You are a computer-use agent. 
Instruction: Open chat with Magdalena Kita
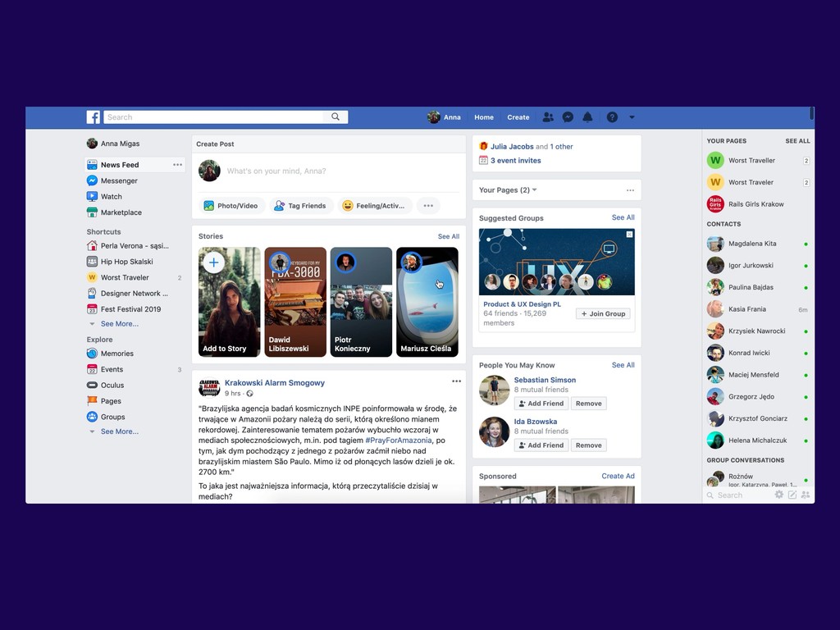click(x=758, y=244)
